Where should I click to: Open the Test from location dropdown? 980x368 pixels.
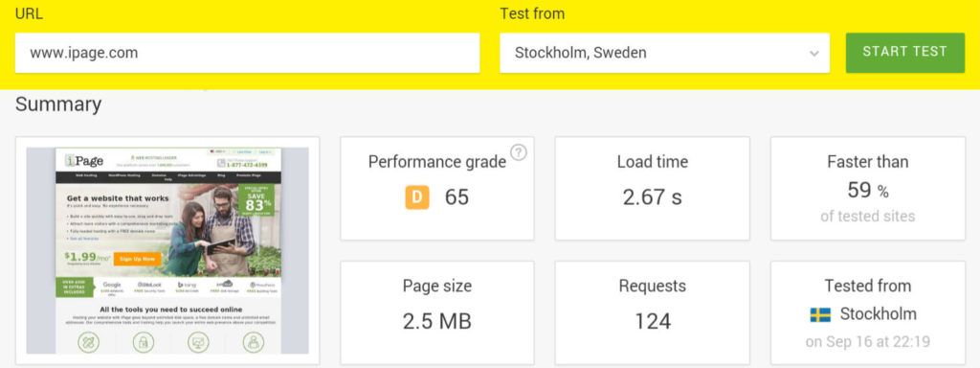click(664, 54)
